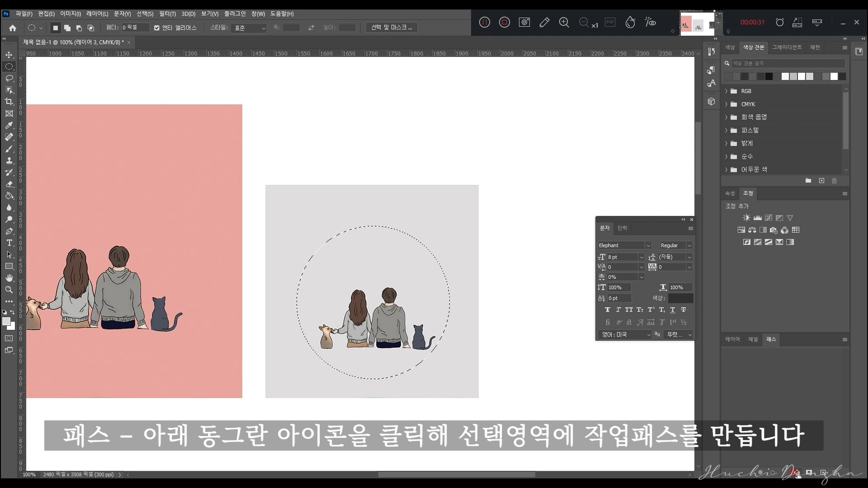Switch to the 단락 tab
Screen dimensions: 868x488
click(x=622, y=228)
